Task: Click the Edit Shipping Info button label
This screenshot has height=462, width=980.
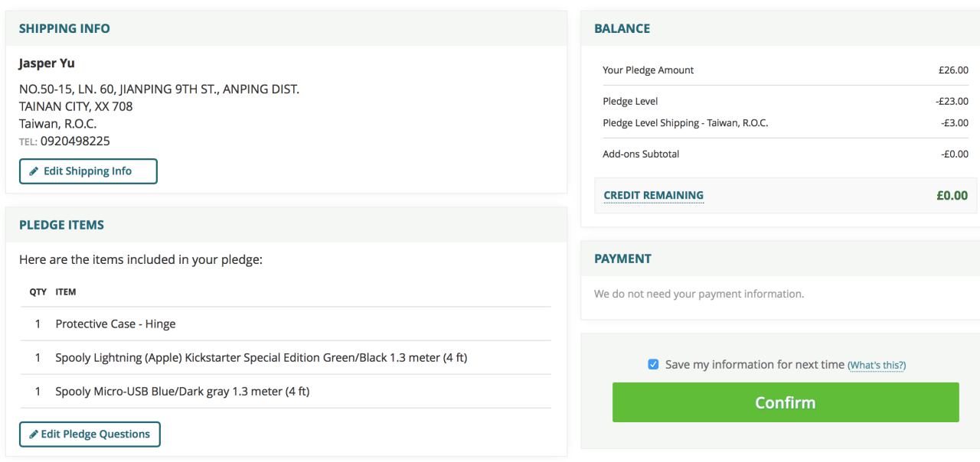Action: (x=87, y=171)
